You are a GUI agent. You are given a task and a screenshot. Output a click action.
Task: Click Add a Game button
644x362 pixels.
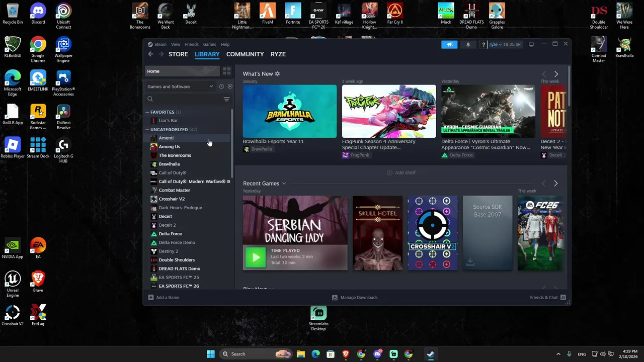[x=164, y=298]
